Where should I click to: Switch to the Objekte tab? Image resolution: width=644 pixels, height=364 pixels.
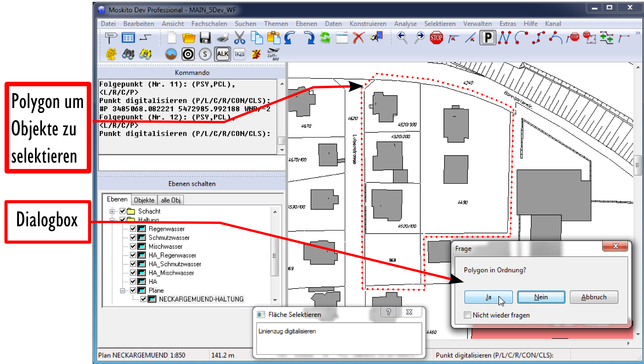144,200
